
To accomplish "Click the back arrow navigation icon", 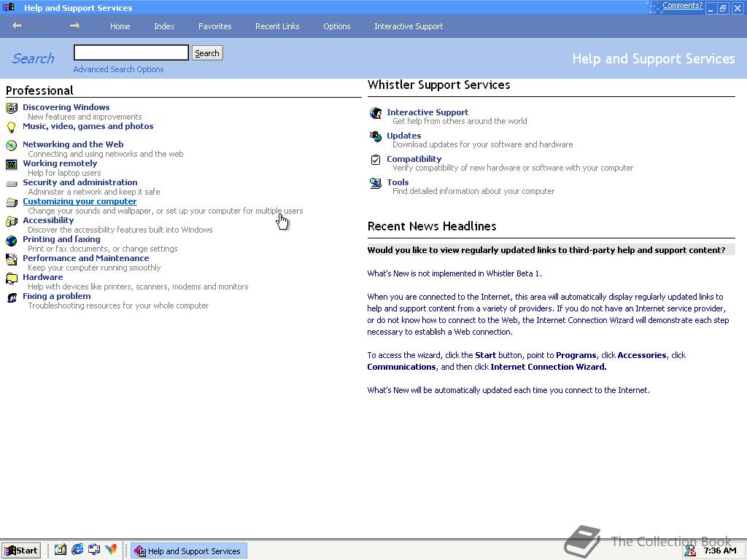I will pyautogui.click(x=18, y=26).
